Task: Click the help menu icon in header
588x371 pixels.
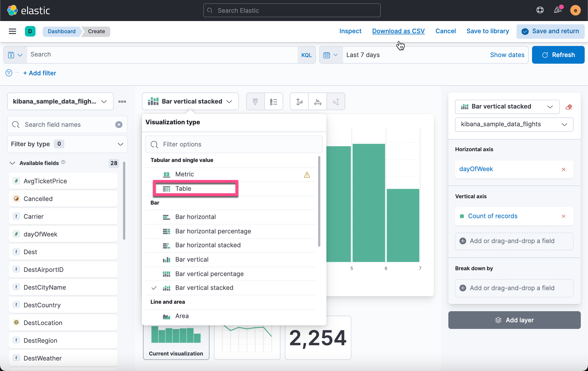Action: [540, 10]
